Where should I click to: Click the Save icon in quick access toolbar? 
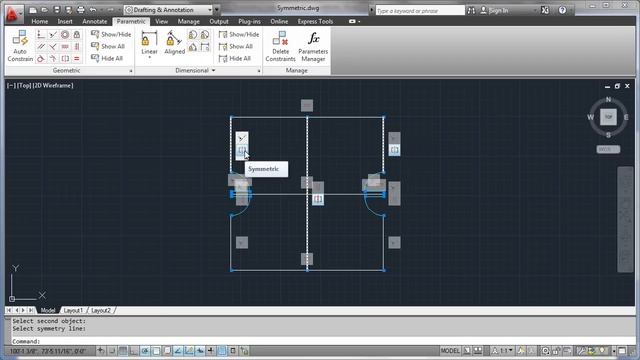pyautogui.click(x=57, y=10)
